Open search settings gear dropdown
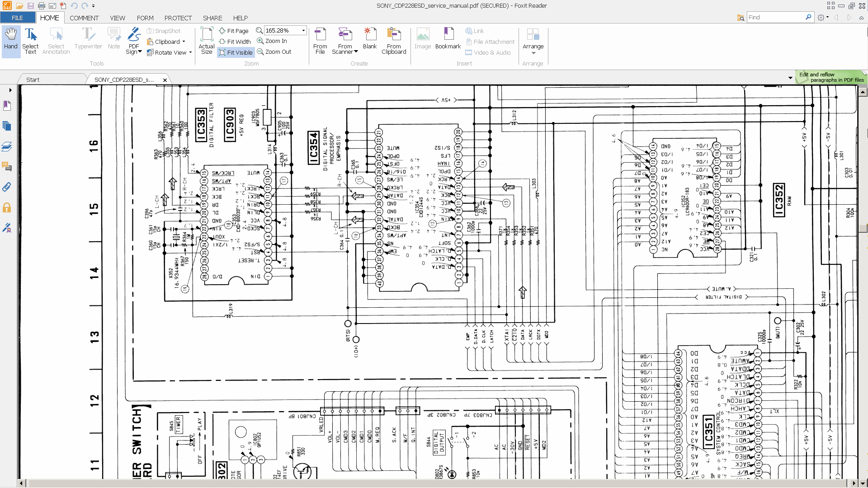Image resolution: width=868 pixels, height=488 pixels. (823, 17)
